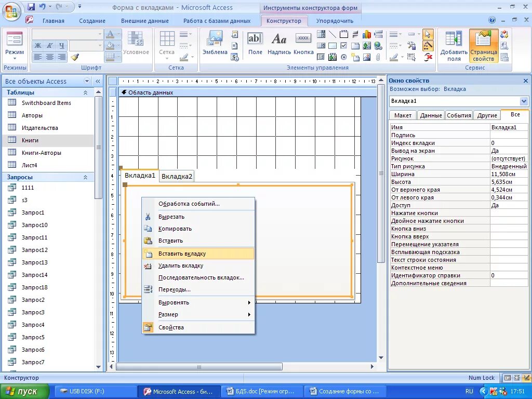The height and width of the screenshot is (399, 532).
Task: Select the Надпись label control
Action: coord(279,43)
